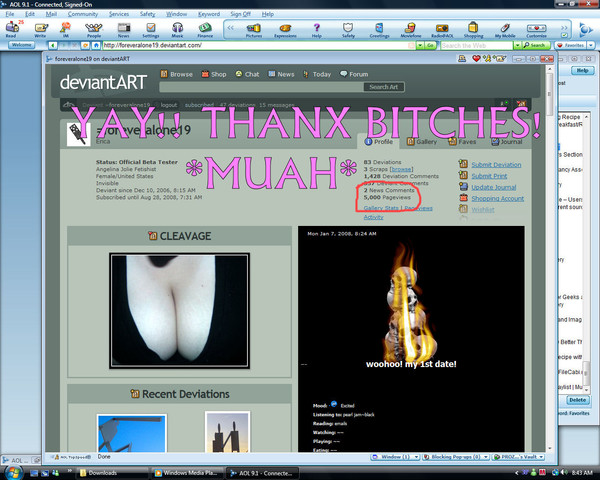
Task: Open the Radio@AOL icon
Action: click(x=442, y=29)
